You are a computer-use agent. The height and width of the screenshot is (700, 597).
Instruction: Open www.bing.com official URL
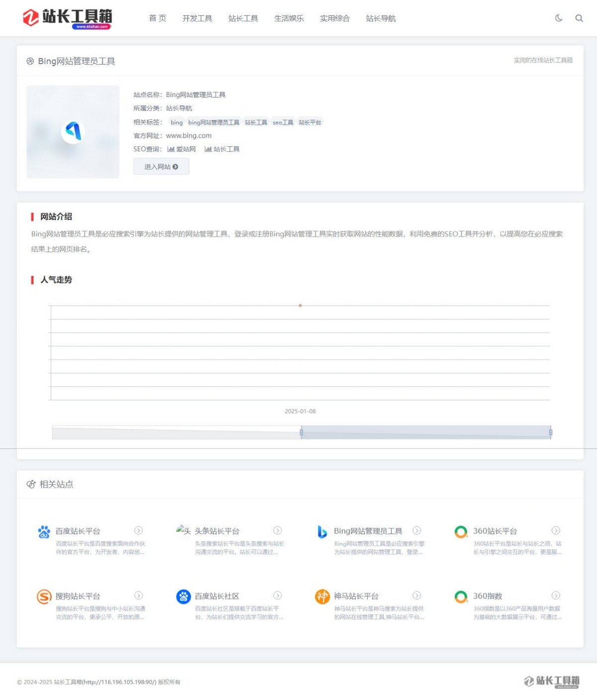189,135
